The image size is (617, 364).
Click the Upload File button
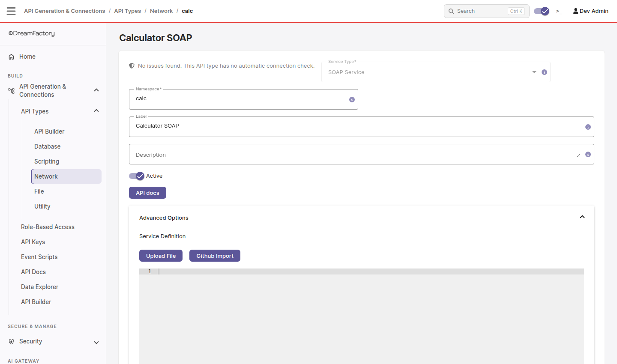(161, 256)
